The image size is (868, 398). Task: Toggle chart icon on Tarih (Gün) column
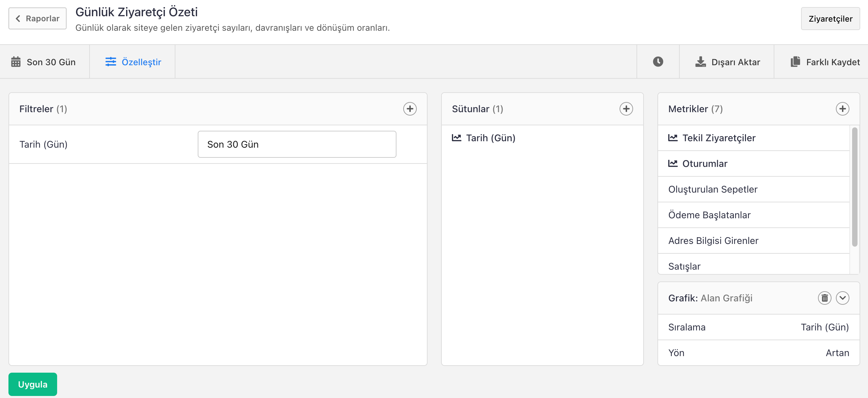457,138
